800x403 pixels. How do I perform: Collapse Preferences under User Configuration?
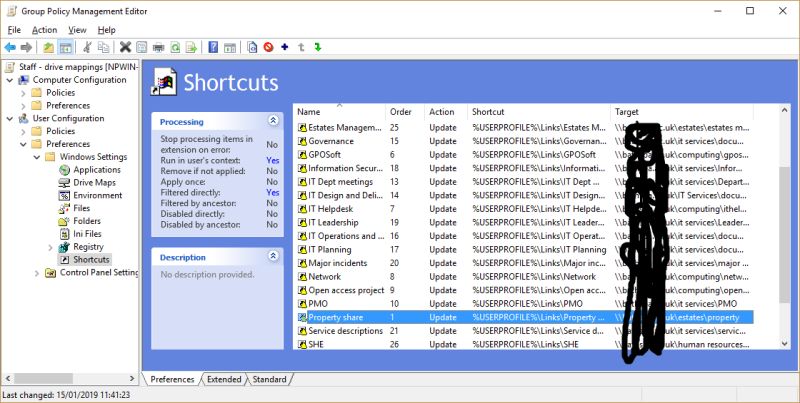[x=23, y=144]
